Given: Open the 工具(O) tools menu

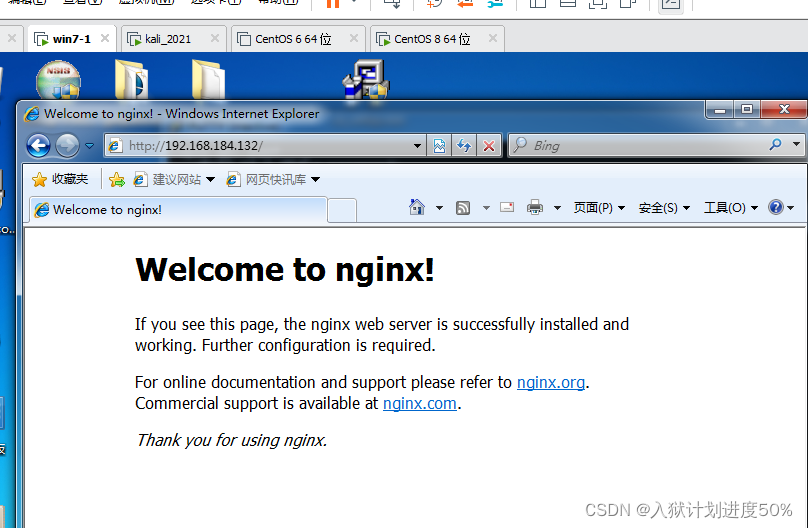Looking at the screenshot, I should point(731,208).
